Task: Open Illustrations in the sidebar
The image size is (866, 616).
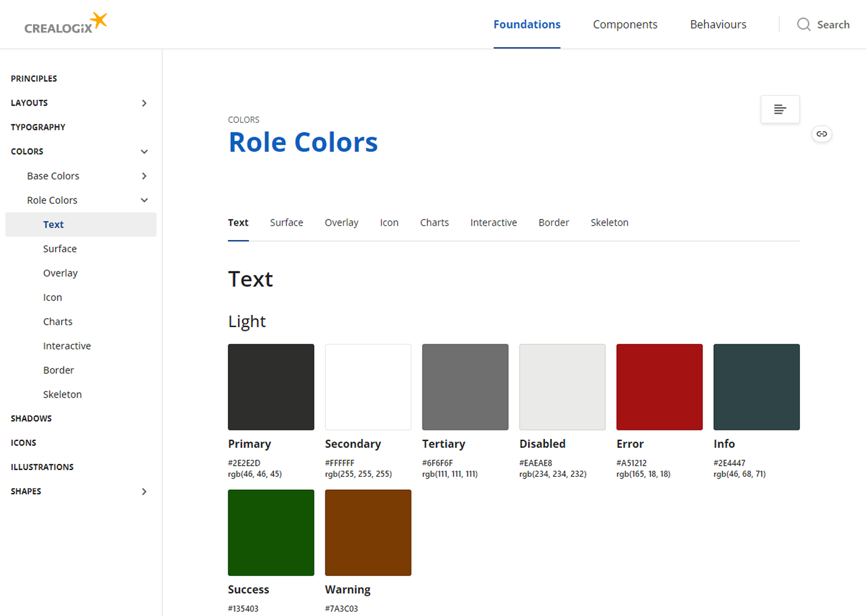Action: [x=42, y=467]
